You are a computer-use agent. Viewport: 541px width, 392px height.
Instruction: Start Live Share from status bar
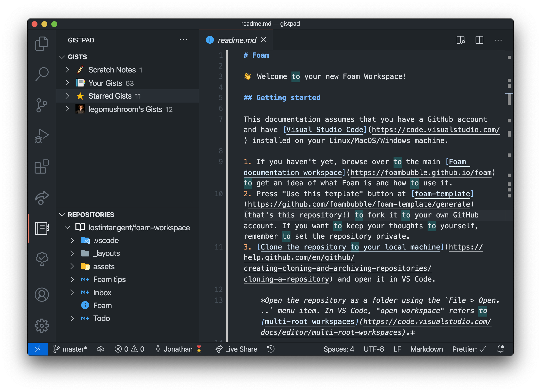coord(236,349)
